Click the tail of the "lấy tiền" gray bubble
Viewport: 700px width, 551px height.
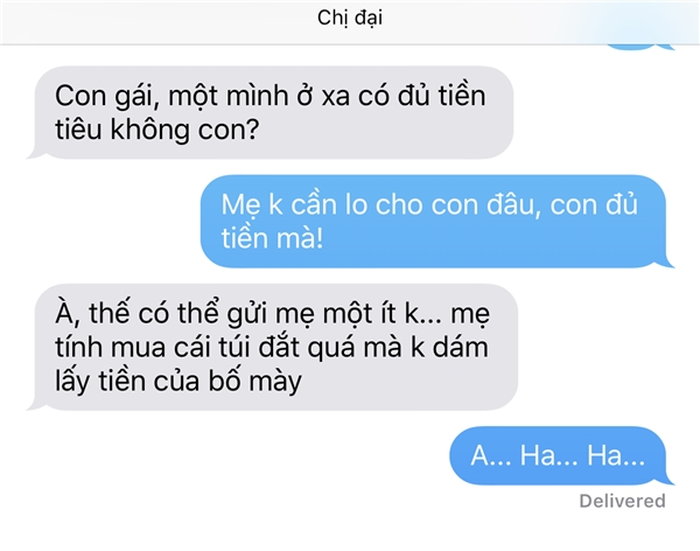[35, 403]
